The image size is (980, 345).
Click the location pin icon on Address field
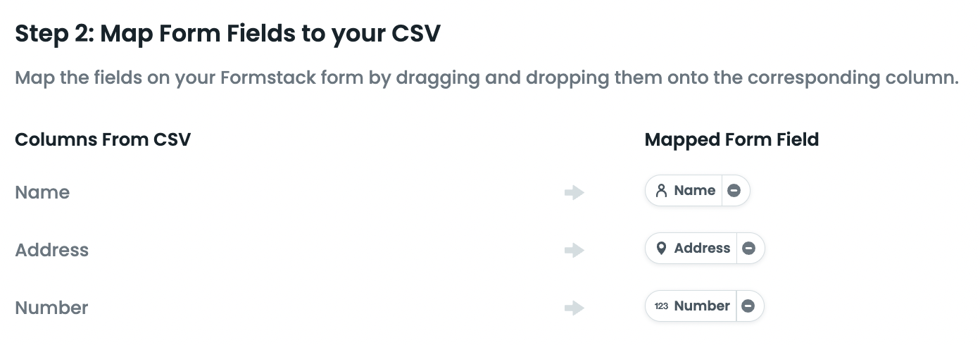tap(661, 249)
